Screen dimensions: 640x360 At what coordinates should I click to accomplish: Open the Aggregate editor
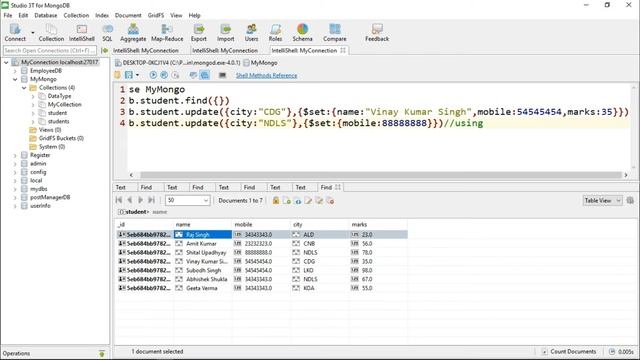coord(133,32)
